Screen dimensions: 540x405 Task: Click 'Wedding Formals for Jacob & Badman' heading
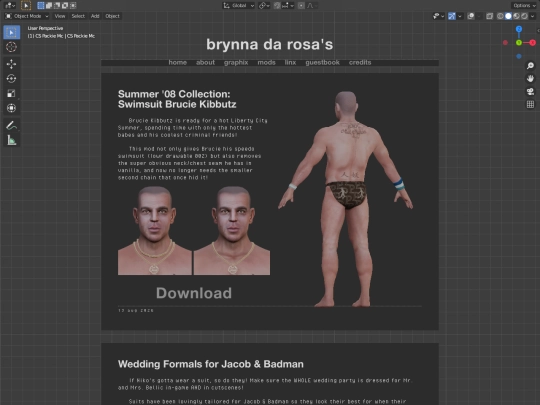(x=211, y=364)
